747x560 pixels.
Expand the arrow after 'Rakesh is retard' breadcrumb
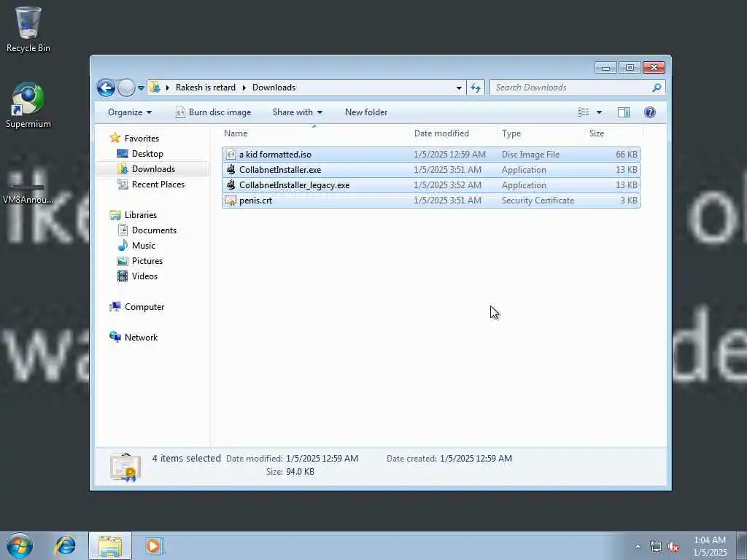[x=244, y=87]
